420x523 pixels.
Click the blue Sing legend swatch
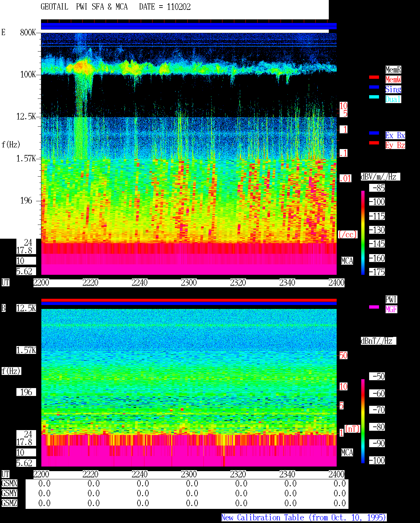click(x=374, y=87)
